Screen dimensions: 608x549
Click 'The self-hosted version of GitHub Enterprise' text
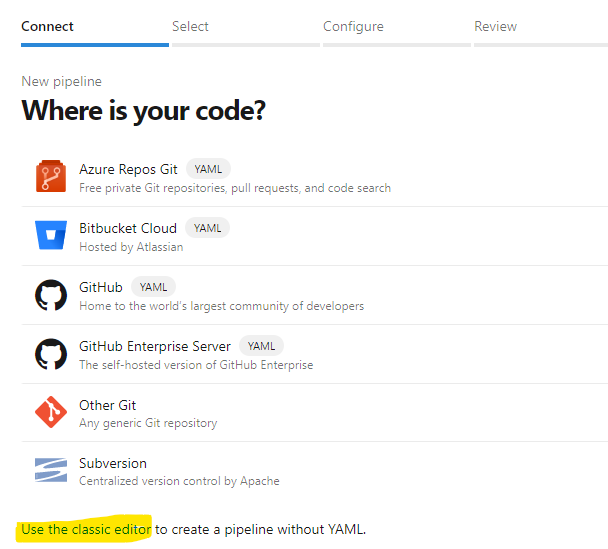196,365
